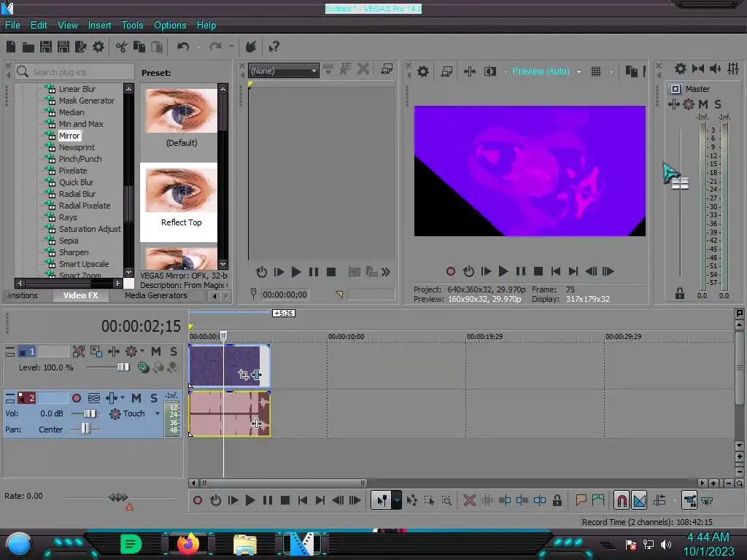Image resolution: width=747 pixels, height=560 pixels.
Task: Insert marker with flag icon
Action: pyautogui.click(x=581, y=500)
